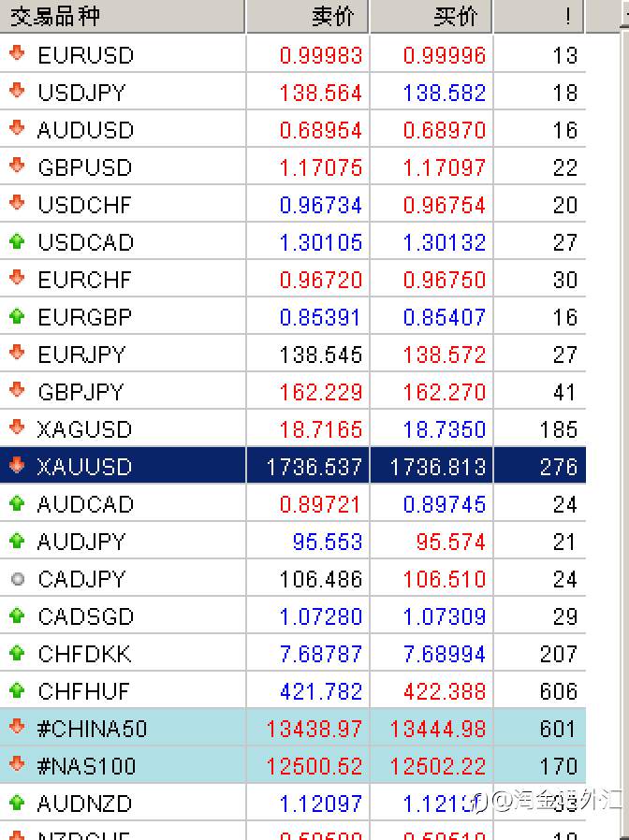Image resolution: width=629 pixels, height=840 pixels.
Task: Click the down arrow icon beside USDCHF
Action: [x=17, y=202]
